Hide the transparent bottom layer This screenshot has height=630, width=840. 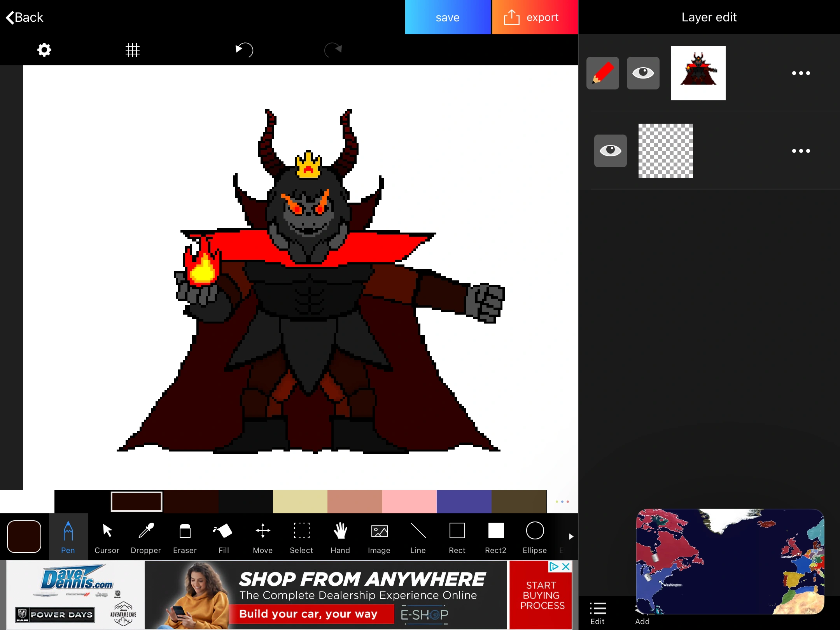(x=610, y=150)
